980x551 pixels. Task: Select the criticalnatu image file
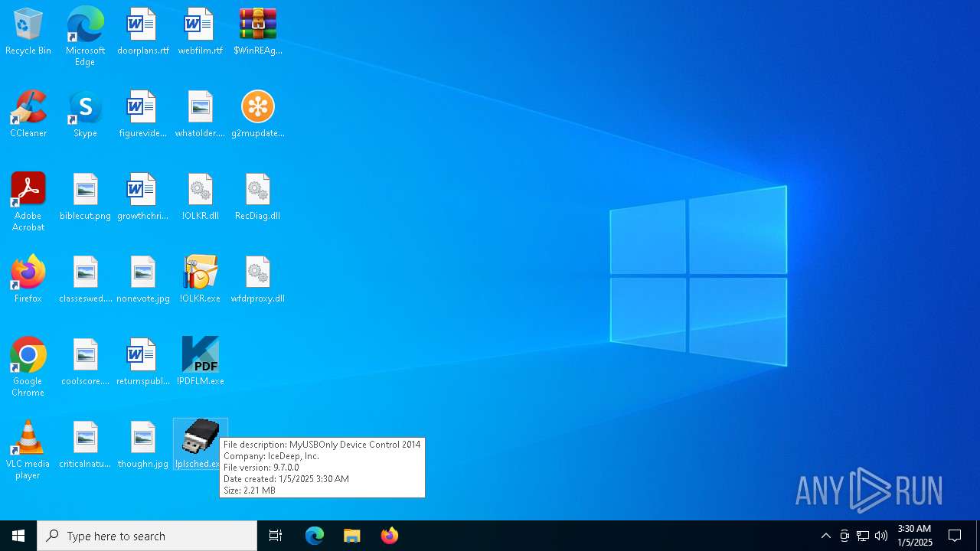tap(85, 445)
